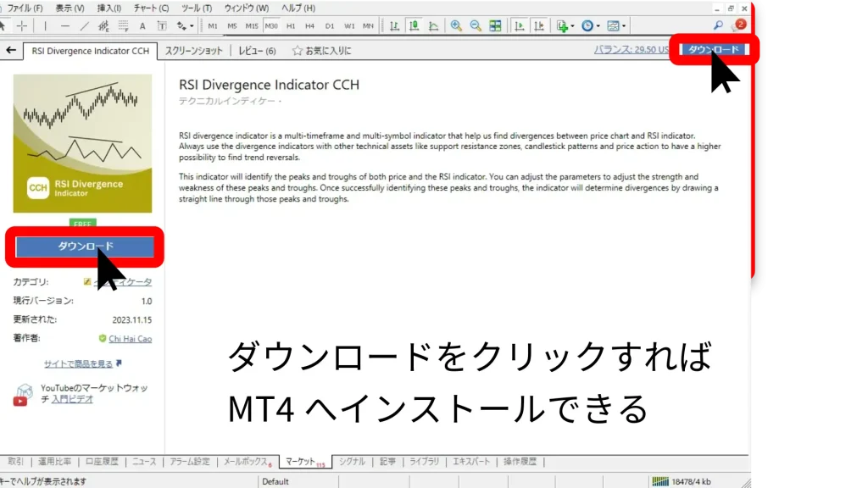Click the RSI Divergence Indicator product thumbnail
Screen dimensions: 868x488
point(82,143)
